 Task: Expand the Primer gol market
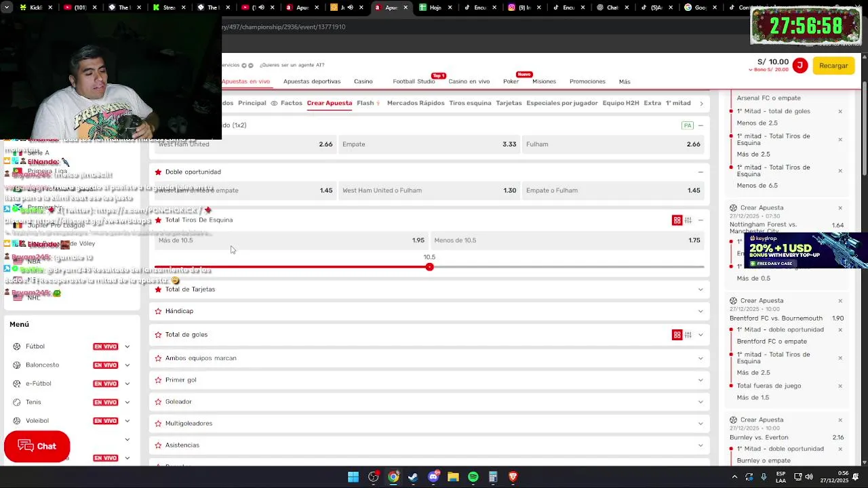click(701, 380)
